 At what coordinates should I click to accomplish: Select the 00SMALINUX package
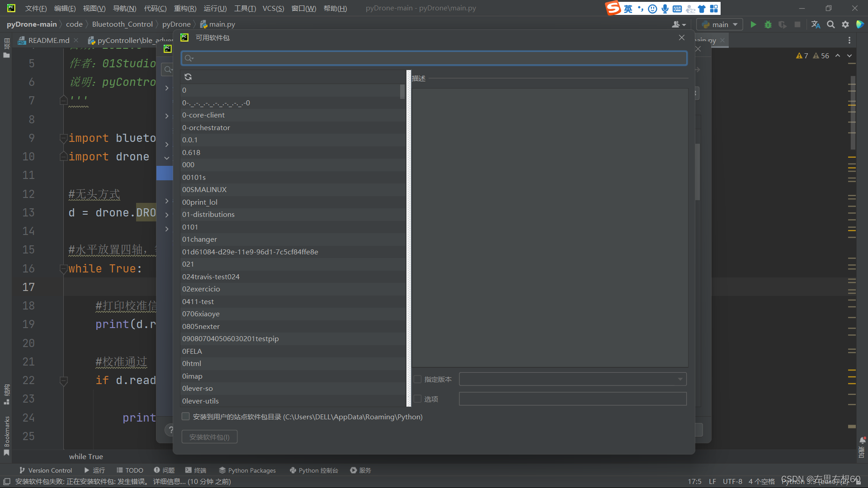click(292, 189)
